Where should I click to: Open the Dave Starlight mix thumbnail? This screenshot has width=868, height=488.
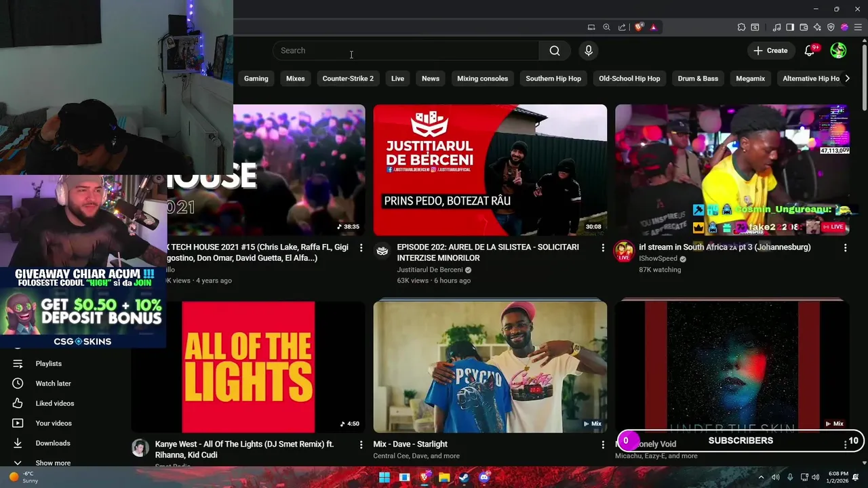pos(490,367)
